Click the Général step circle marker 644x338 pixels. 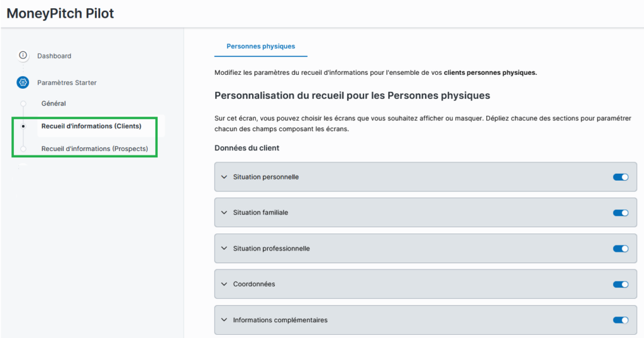[x=23, y=103]
